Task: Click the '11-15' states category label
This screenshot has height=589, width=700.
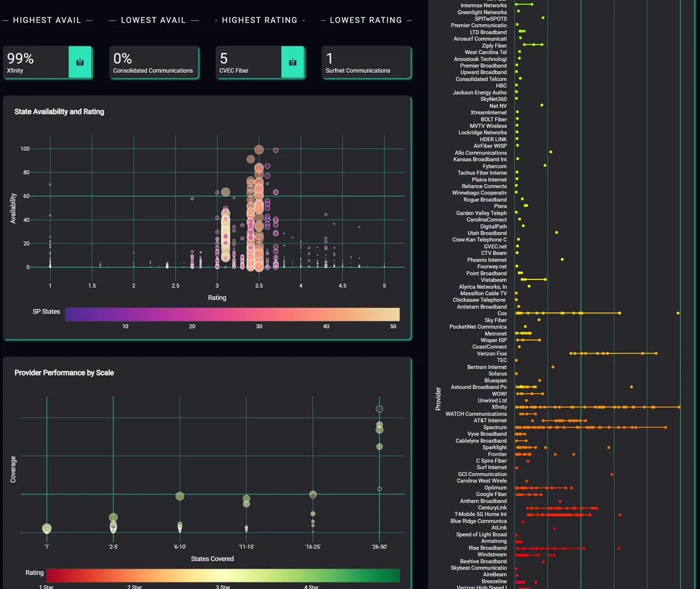Action: [246, 547]
